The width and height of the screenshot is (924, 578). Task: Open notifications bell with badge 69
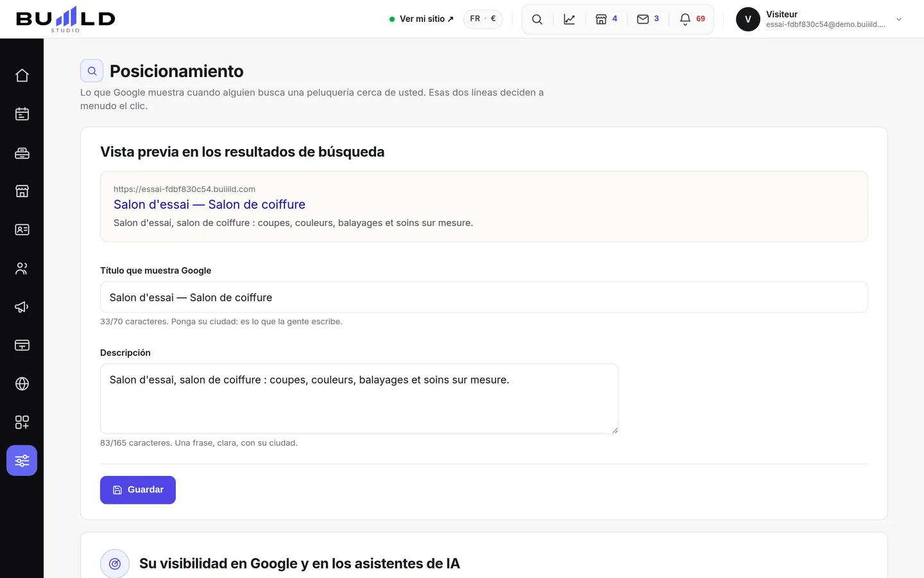(x=692, y=19)
